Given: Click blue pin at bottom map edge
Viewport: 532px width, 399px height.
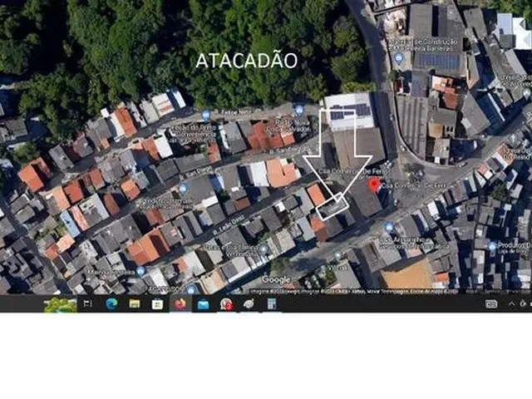Looking at the screenshot, I should [190, 289].
